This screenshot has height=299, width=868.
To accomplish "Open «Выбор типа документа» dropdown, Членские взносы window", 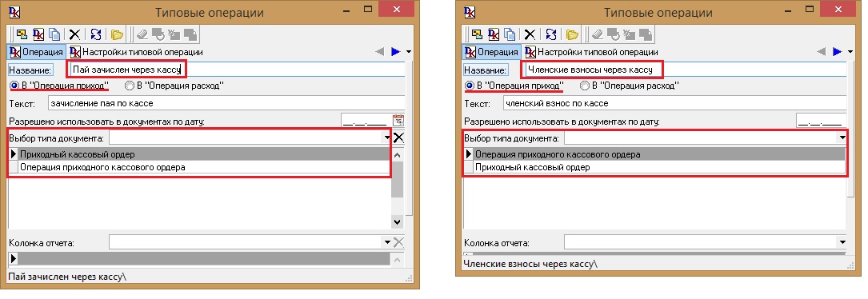I will coord(842,138).
